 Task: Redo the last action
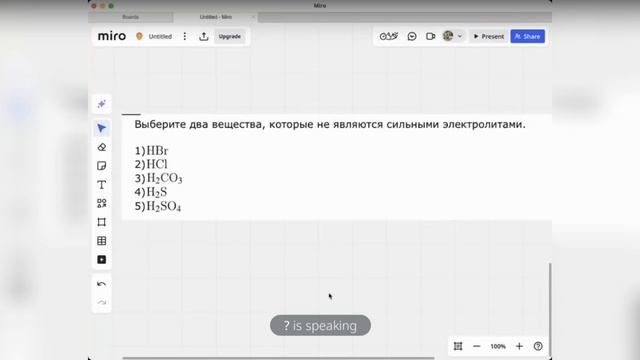pos(102,302)
